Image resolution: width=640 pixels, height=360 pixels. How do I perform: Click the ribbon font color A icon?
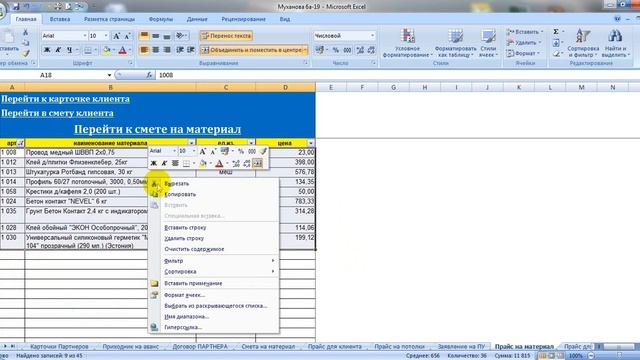point(122,50)
